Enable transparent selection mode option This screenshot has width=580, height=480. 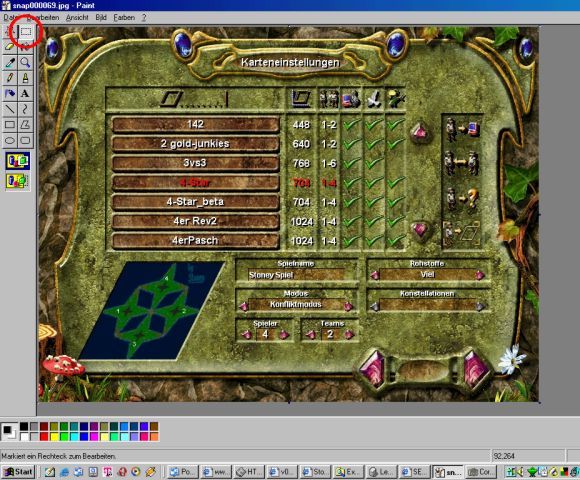[x=17, y=181]
